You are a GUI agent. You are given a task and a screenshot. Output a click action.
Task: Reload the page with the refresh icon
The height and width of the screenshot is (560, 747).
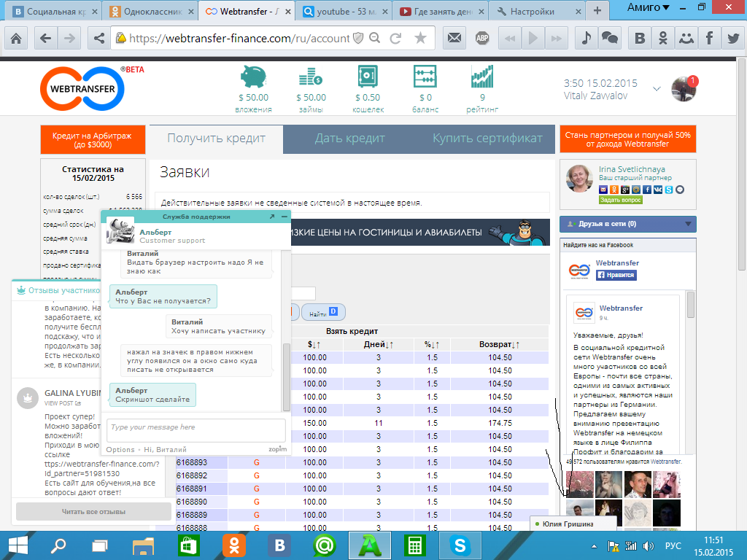point(395,38)
